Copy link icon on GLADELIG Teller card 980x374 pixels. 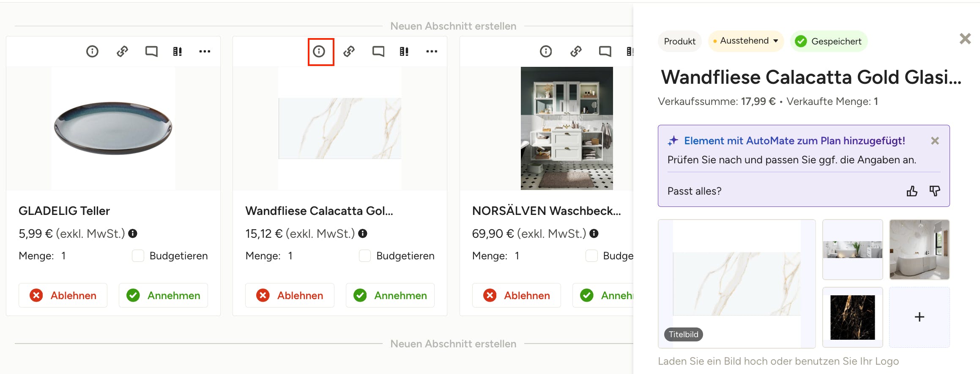point(122,52)
